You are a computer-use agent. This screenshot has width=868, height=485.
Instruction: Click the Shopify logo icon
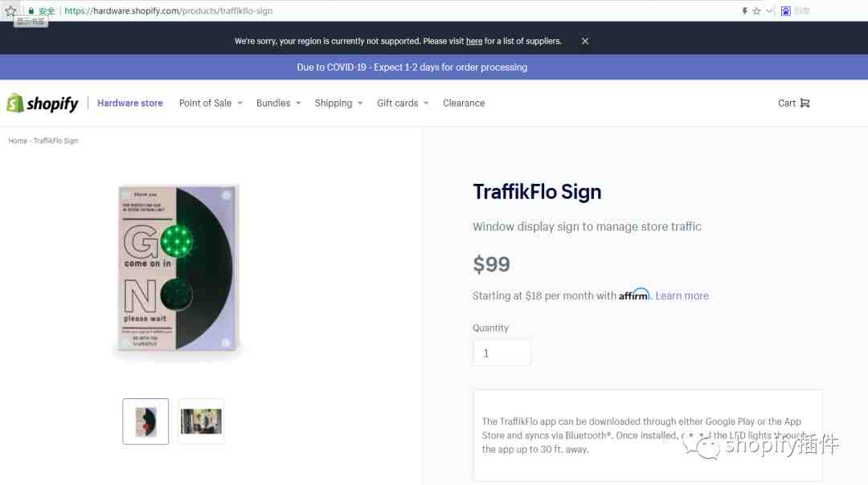click(15, 104)
